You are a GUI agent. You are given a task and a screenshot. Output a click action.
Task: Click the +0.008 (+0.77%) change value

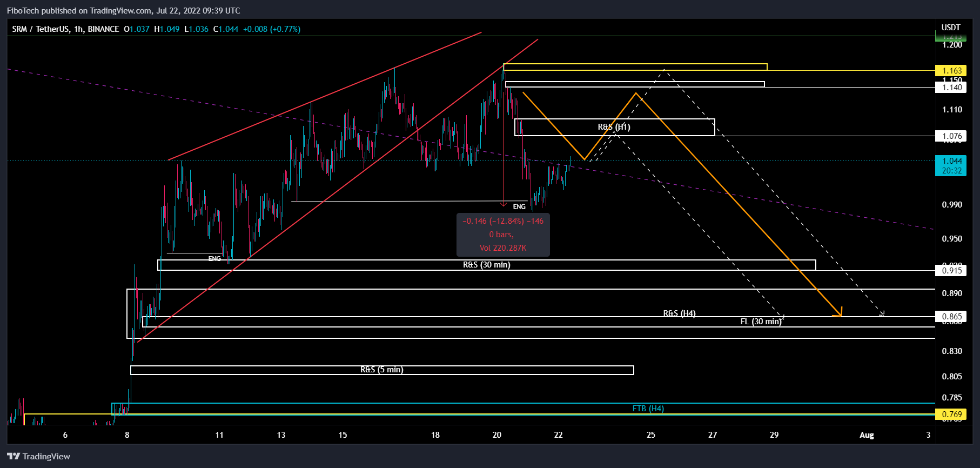coord(272,29)
